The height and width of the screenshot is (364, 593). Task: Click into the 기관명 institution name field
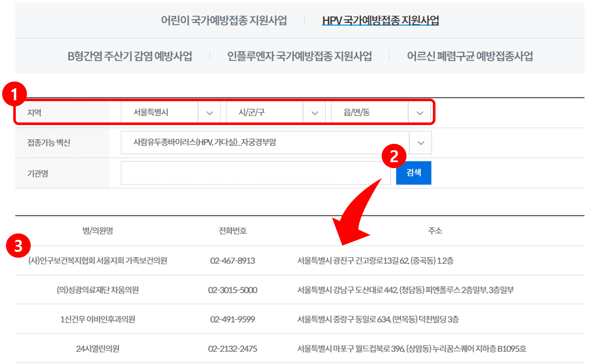[x=255, y=173]
